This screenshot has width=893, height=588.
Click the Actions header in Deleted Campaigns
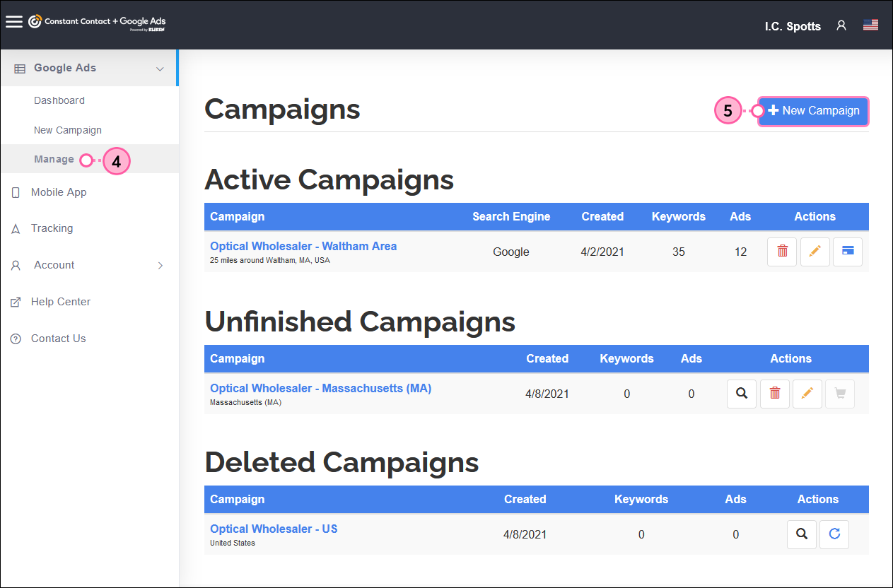(x=818, y=499)
